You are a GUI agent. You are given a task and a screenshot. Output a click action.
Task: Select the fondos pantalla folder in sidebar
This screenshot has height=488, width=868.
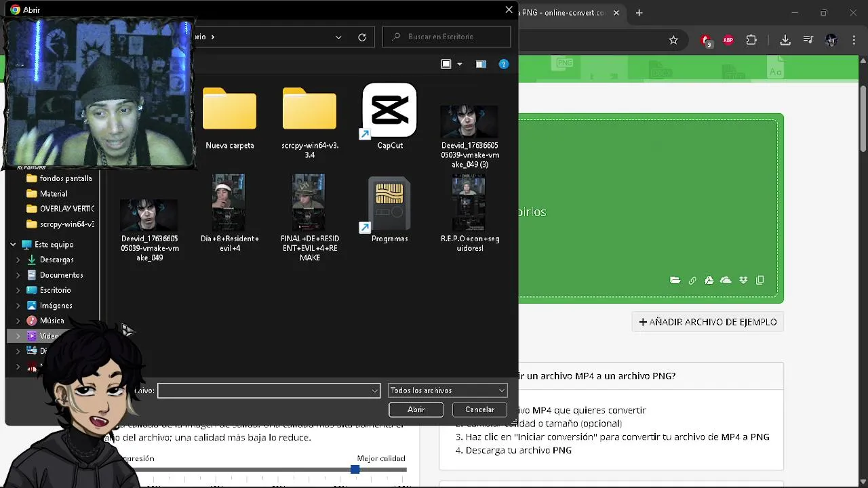[60, 178]
